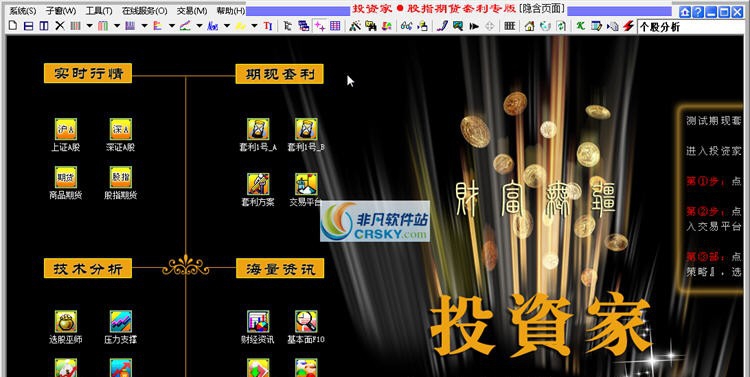Open the 财经资讯 news icon
This screenshot has width=750, height=377.
(x=258, y=321)
